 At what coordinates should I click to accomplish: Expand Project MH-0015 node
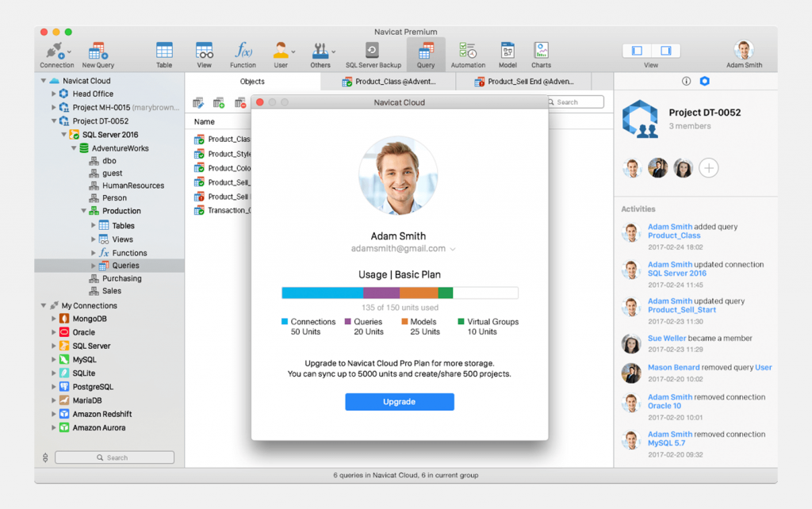point(53,107)
